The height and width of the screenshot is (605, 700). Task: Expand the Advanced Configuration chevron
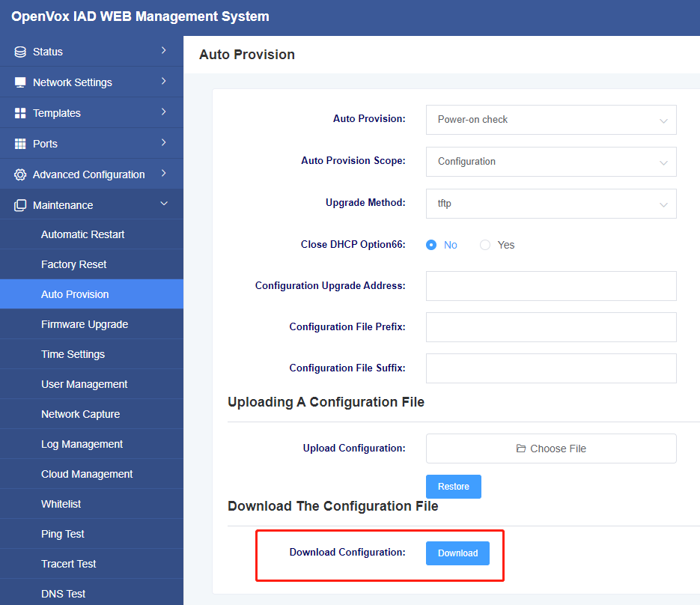coord(164,173)
